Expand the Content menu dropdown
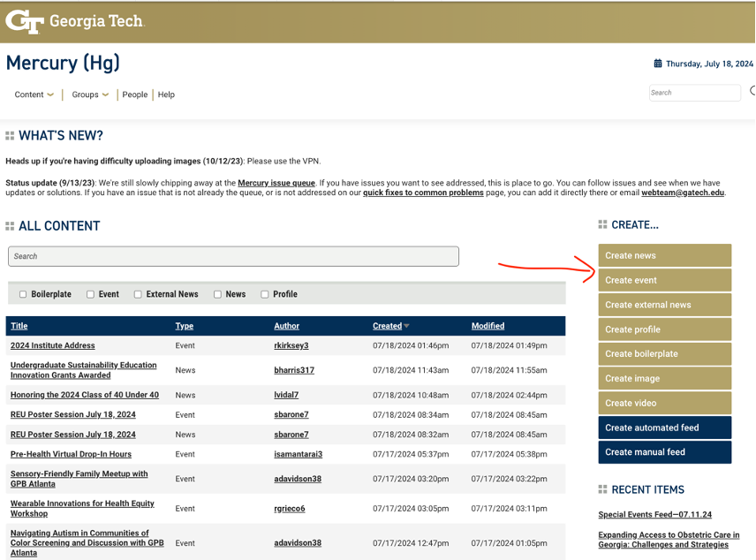756x560 pixels. click(x=34, y=95)
